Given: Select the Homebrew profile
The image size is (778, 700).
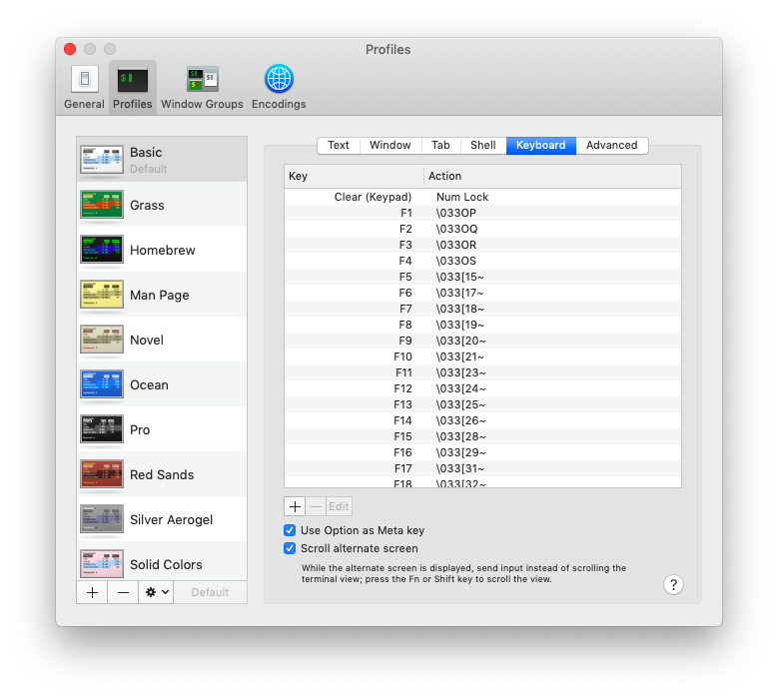Looking at the screenshot, I should point(162,250).
